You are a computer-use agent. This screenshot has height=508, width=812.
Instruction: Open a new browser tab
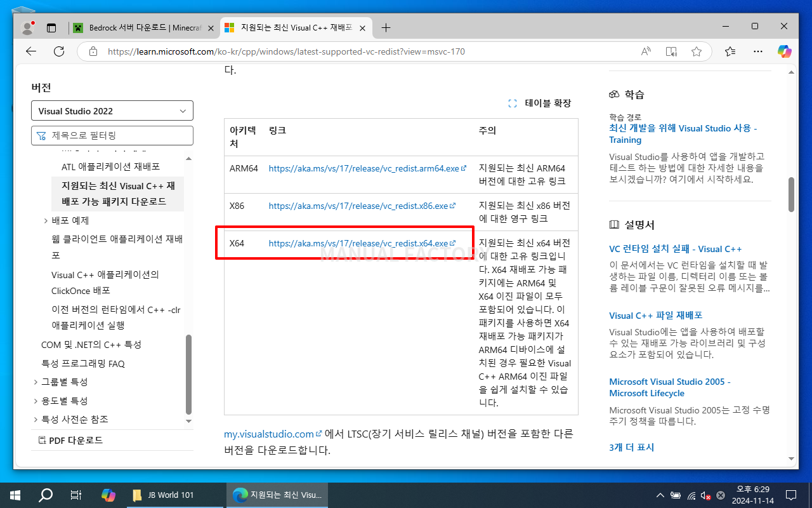pyautogui.click(x=386, y=27)
